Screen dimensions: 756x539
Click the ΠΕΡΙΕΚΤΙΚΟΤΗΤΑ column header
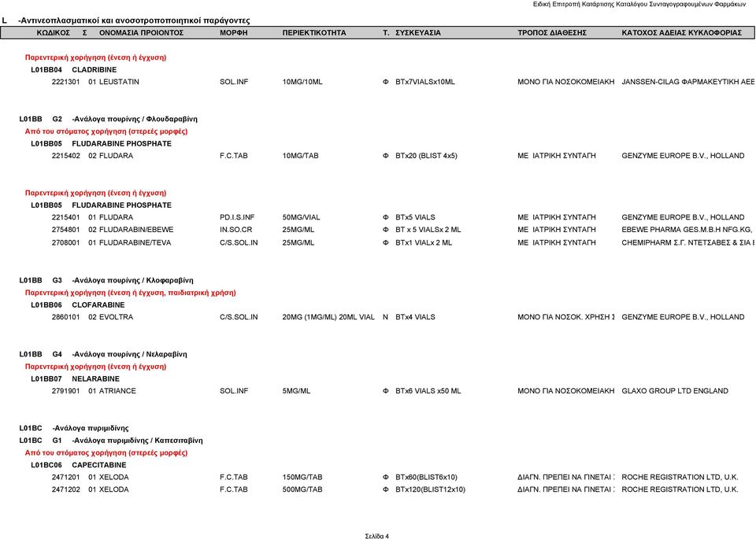tap(314, 33)
